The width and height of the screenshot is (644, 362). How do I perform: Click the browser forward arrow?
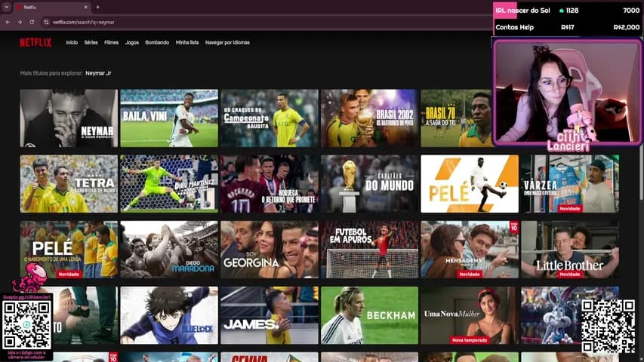(x=20, y=22)
